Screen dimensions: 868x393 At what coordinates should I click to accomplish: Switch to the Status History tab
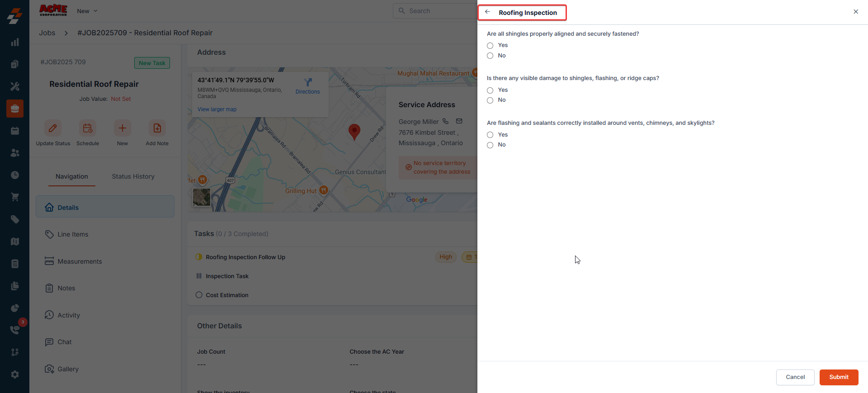pyautogui.click(x=133, y=176)
